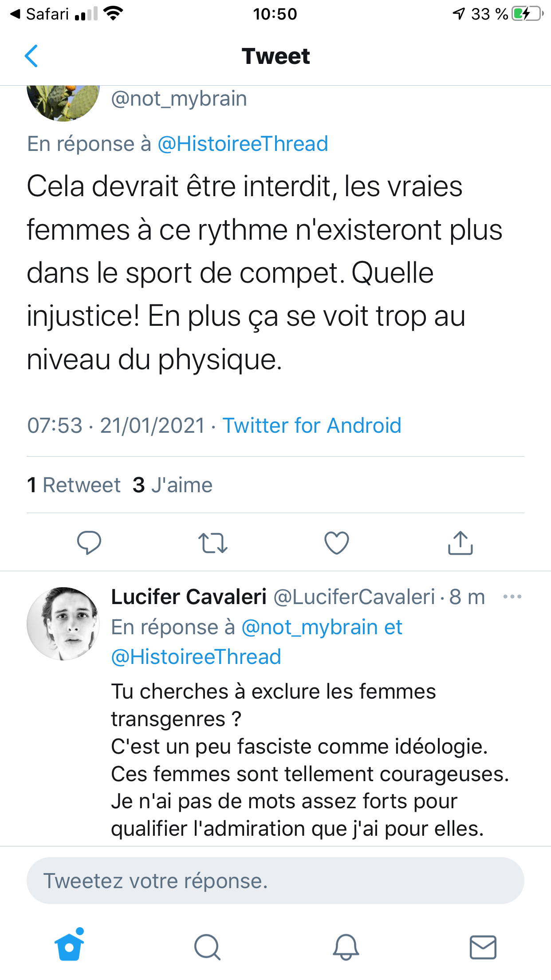This screenshot has height=980, width=551.
Task: Tap the reply speech bubble icon
Action: tap(89, 542)
